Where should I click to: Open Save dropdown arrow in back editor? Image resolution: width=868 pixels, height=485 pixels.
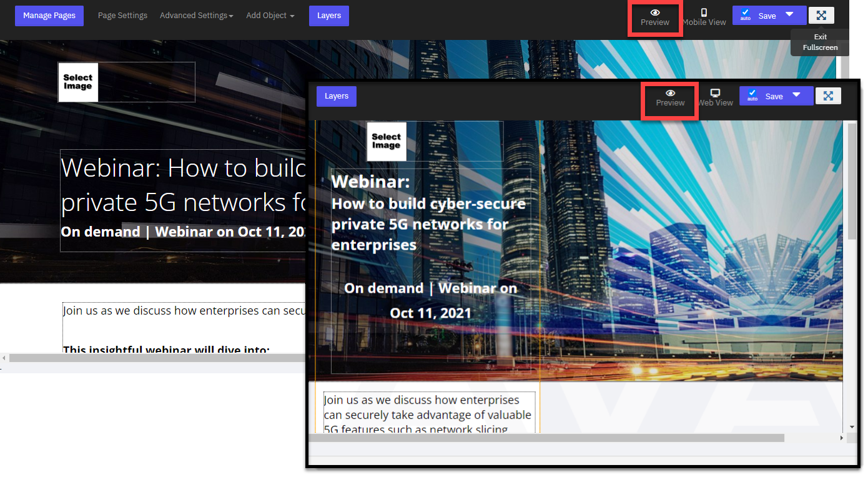pyautogui.click(x=789, y=14)
